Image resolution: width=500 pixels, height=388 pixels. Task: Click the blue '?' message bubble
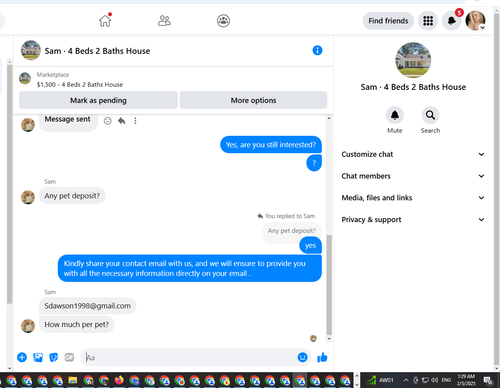point(314,163)
